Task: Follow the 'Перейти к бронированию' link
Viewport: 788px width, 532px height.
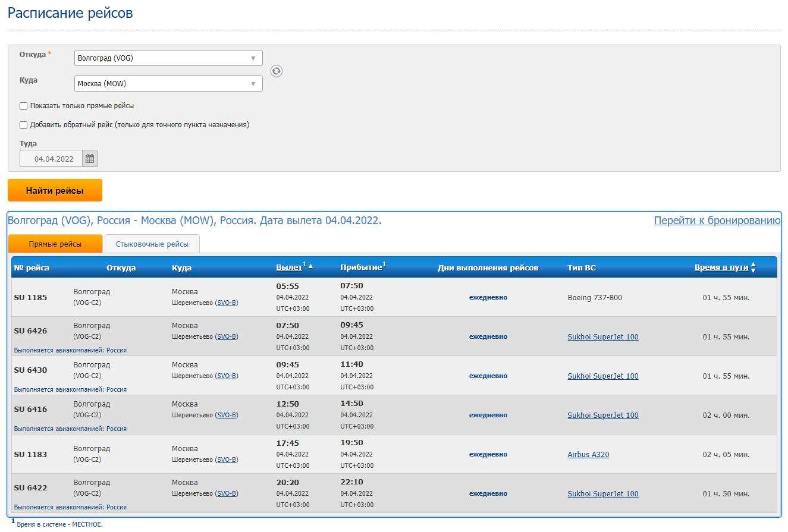Action: (717, 221)
